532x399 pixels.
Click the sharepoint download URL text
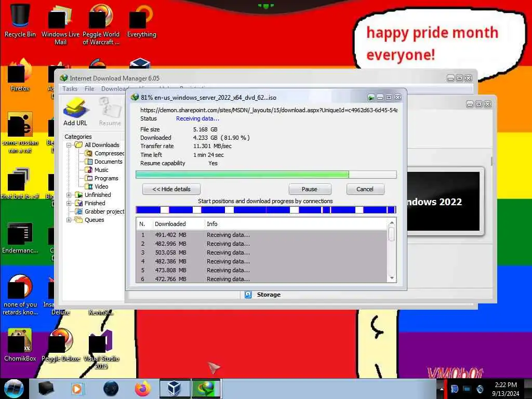click(x=269, y=110)
